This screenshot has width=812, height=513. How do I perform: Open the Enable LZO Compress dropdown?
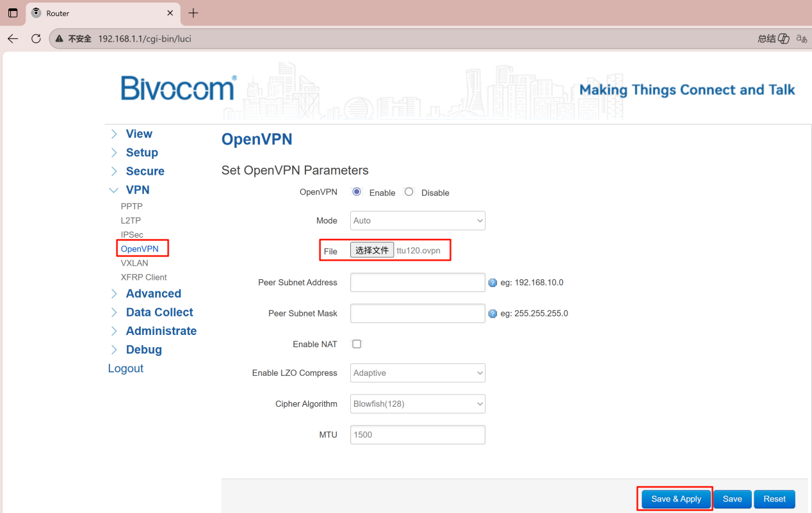418,373
